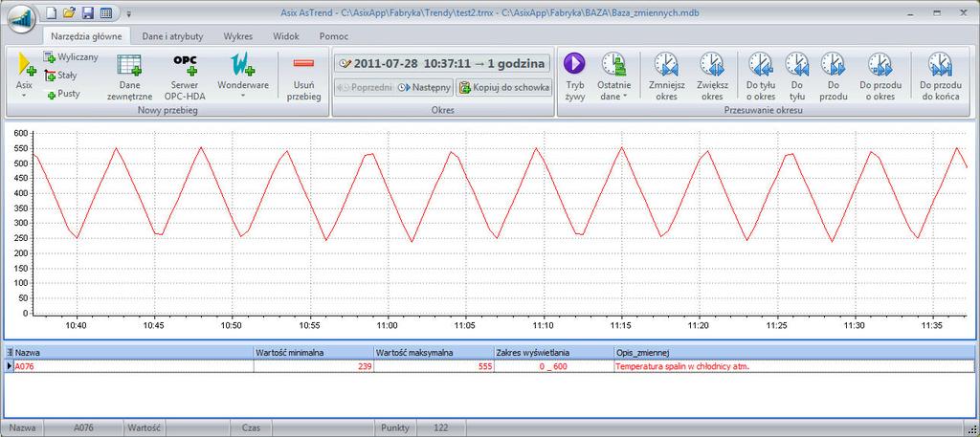Click the Zakres wyświetlania column header
Viewport: 980px width, 437px height.
[x=554, y=354]
